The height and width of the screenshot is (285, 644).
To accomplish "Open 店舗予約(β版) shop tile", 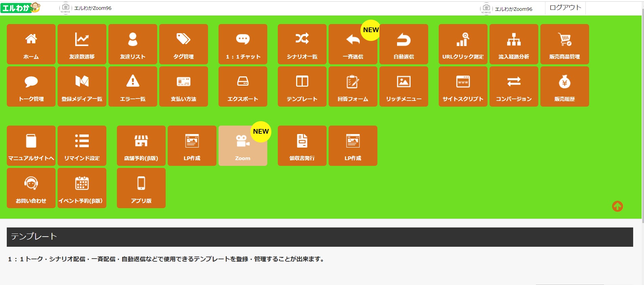I will 141,146.
